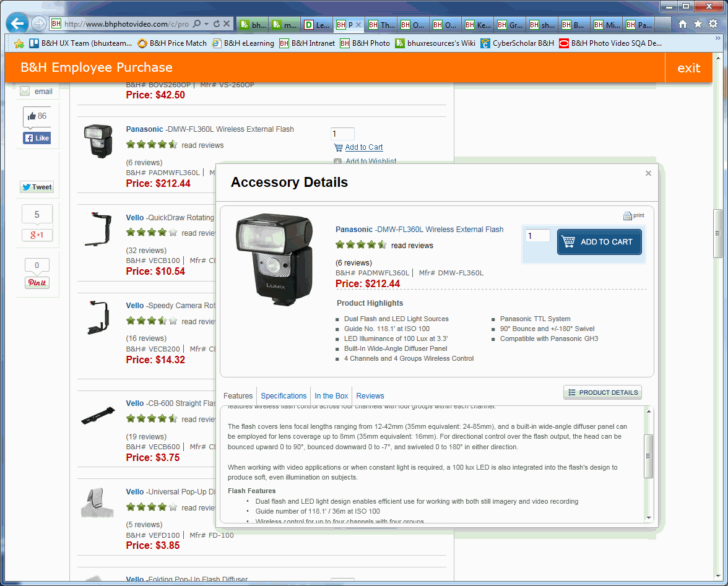The image size is (728, 586).
Task: Open Vello CB-600 Straight Flash link
Action: [x=170, y=403]
